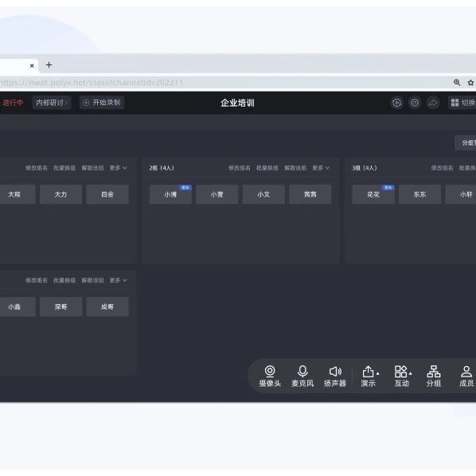
Task: Close the current browser tab
Action: pyautogui.click(x=32, y=65)
